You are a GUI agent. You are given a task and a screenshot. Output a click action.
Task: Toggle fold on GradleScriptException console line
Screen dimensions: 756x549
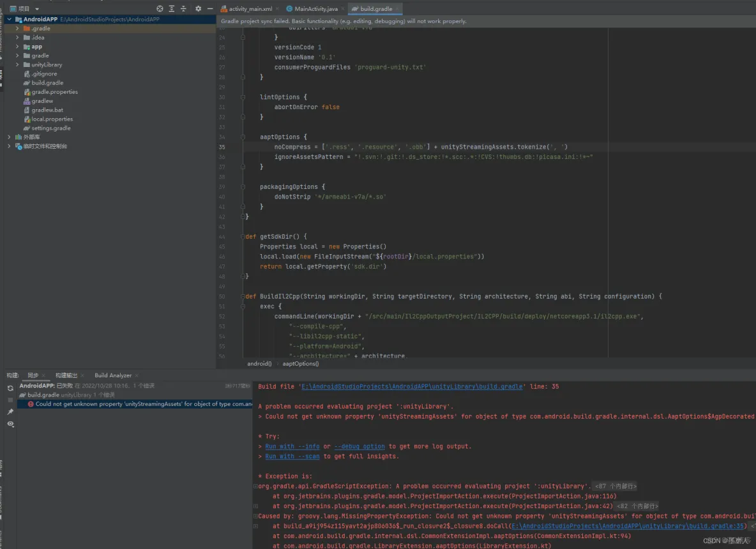pyautogui.click(x=255, y=486)
